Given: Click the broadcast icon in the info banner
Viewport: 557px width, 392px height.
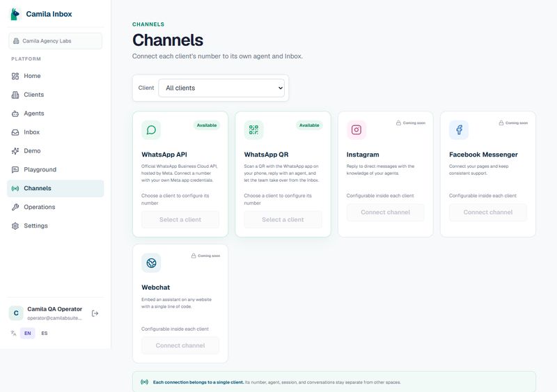Looking at the screenshot, I should [144, 382].
